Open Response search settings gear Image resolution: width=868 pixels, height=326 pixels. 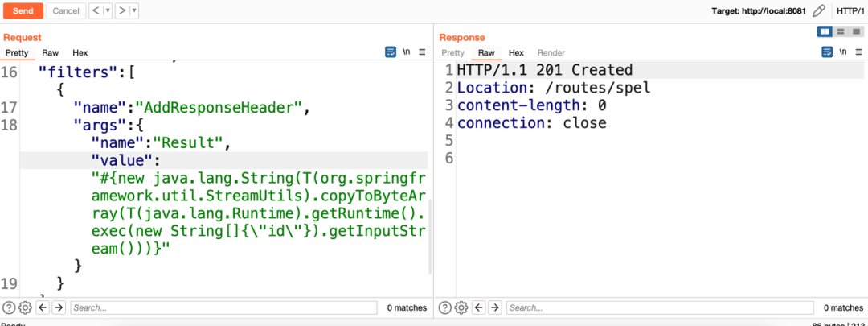click(x=461, y=307)
